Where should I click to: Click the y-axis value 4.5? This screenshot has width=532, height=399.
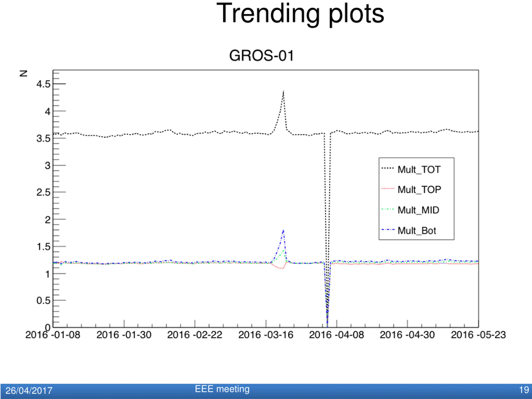(43, 84)
